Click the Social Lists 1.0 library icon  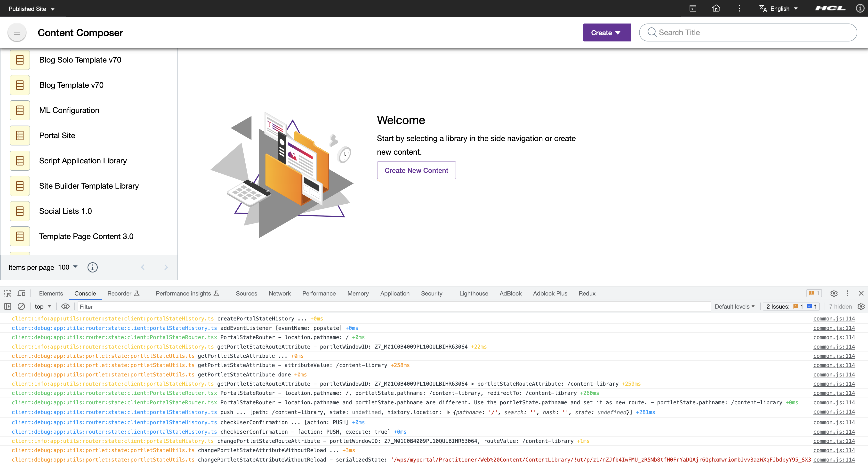(x=21, y=211)
